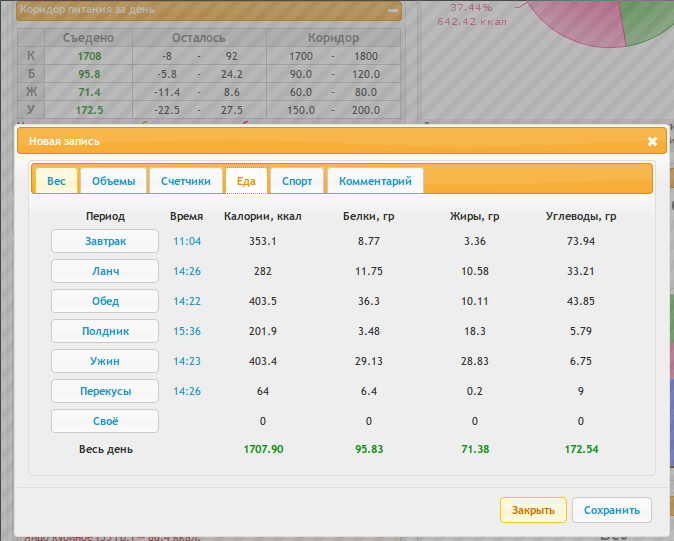
Task: Click the Коридор column header in background
Action: click(x=333, y=38)
